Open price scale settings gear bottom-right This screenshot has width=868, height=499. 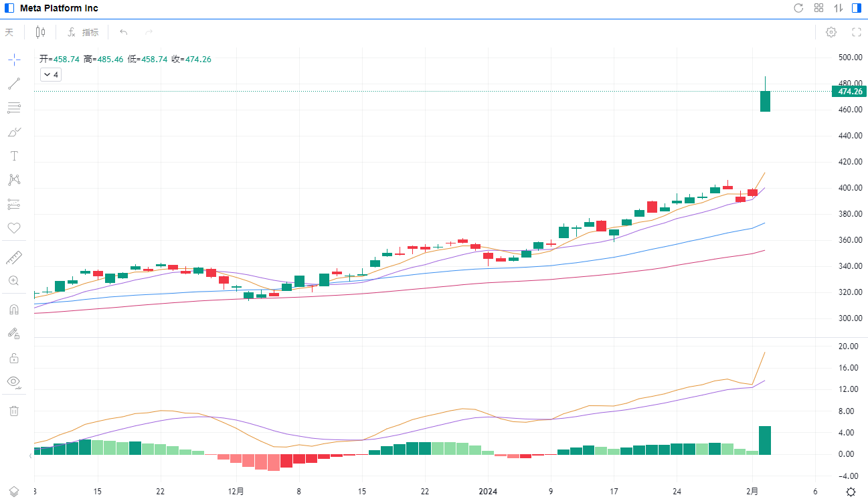850,492
